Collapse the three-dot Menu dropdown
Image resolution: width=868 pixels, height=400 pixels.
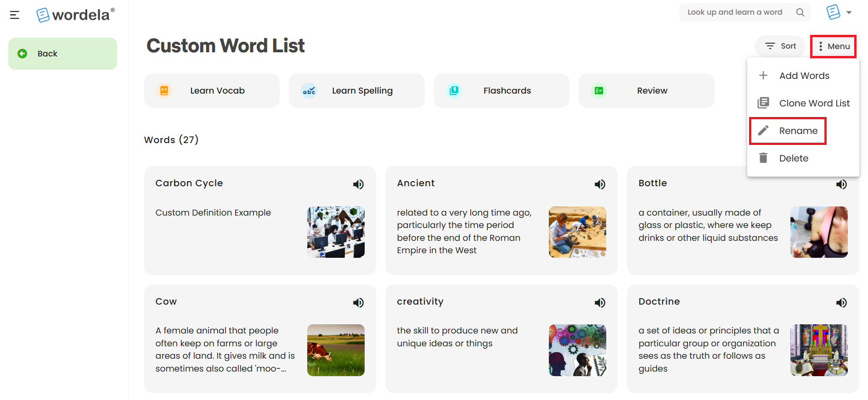[833, 46]
